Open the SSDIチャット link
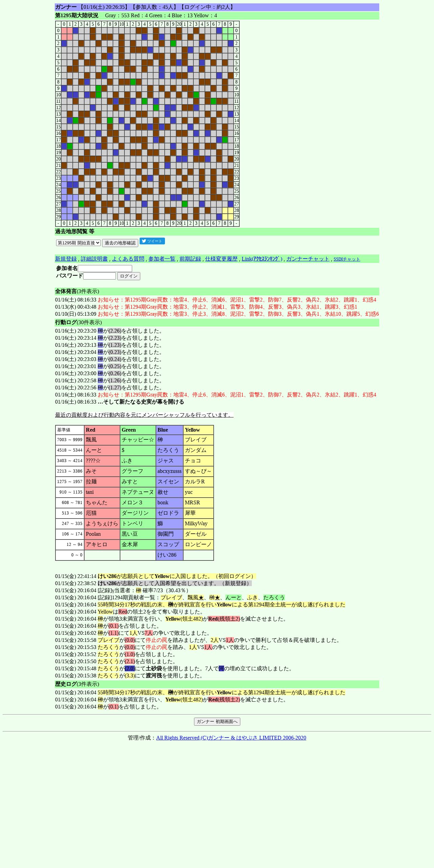The height and width of the screenshot is (868, 434). 347,259
